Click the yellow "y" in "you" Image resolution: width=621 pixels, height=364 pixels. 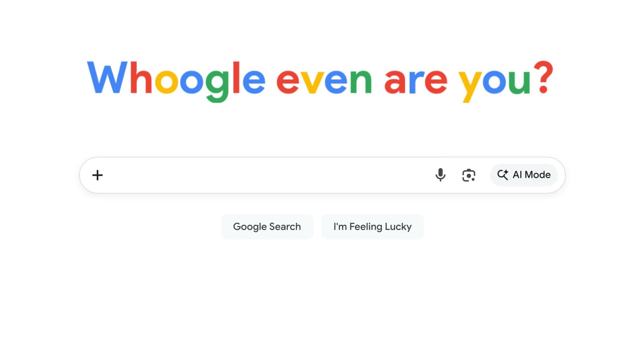point(470,85)
